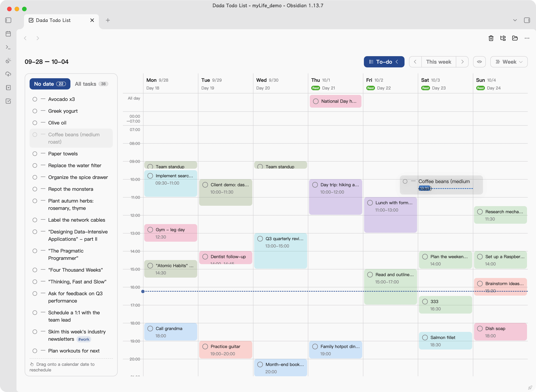Toggle the right sidebar panel icon

pyautogui.click(x=527, y=20)
